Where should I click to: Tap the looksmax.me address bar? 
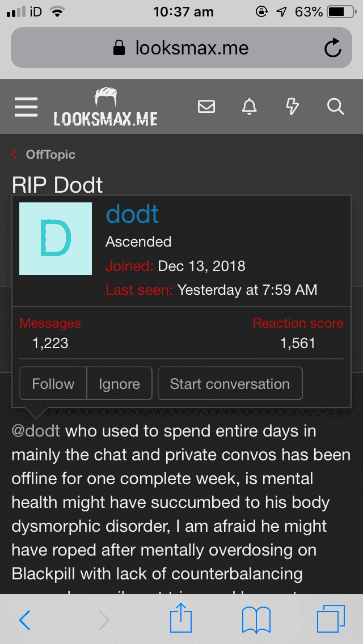coord(181,48)
